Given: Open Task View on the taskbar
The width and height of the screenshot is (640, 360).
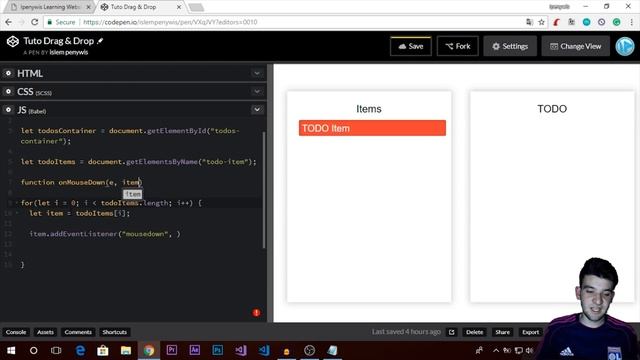Looking at the screenshot, I should point(56,350).
